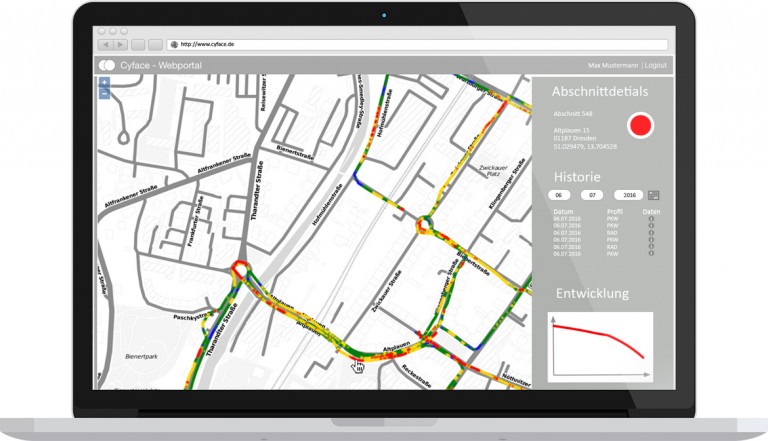Click the Datum column header
768x441 pixels.
564,212
